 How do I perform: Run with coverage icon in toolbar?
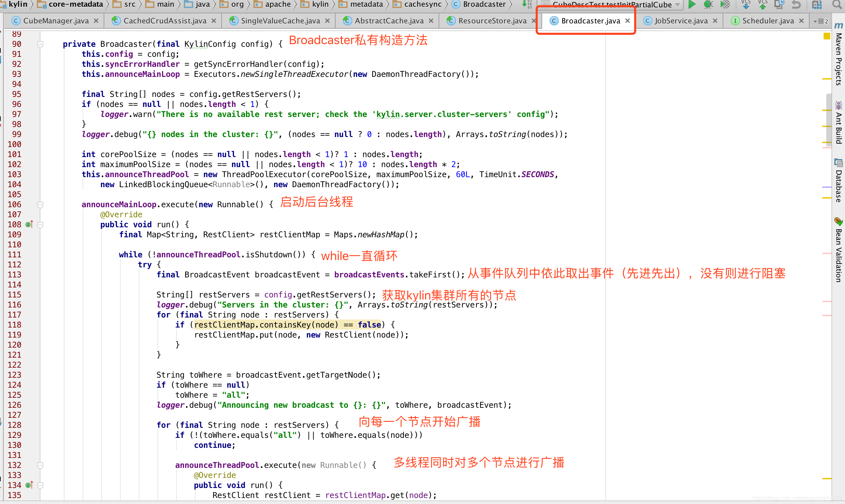point(725,4)
